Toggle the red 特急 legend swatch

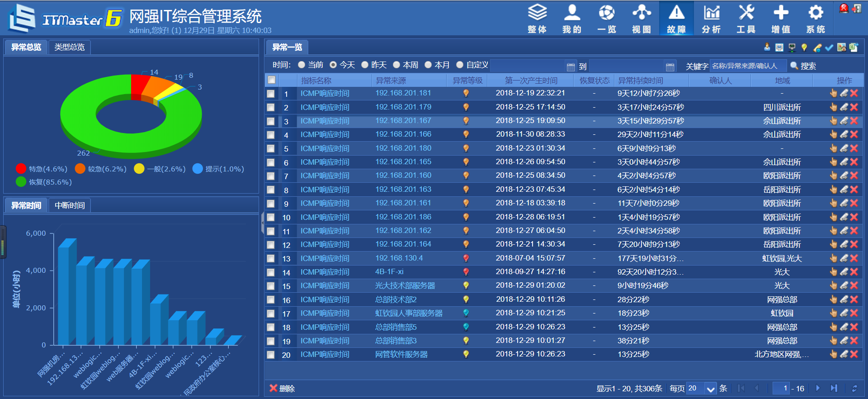(x=21, y=169)
